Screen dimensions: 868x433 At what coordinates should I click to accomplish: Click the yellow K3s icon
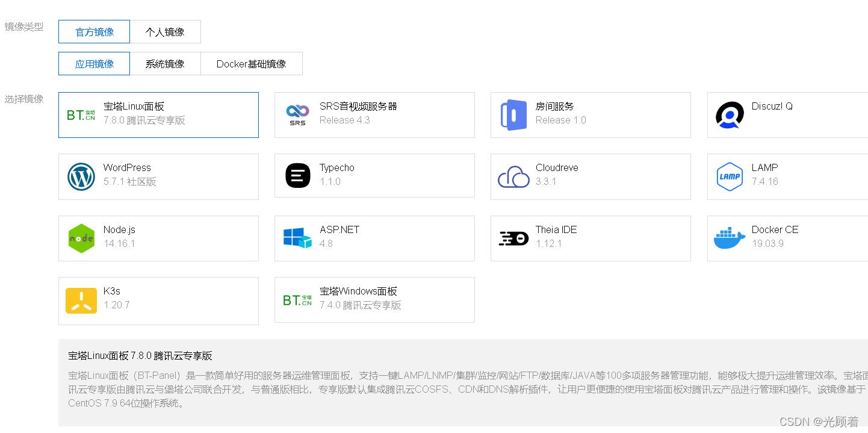(81, 301)
